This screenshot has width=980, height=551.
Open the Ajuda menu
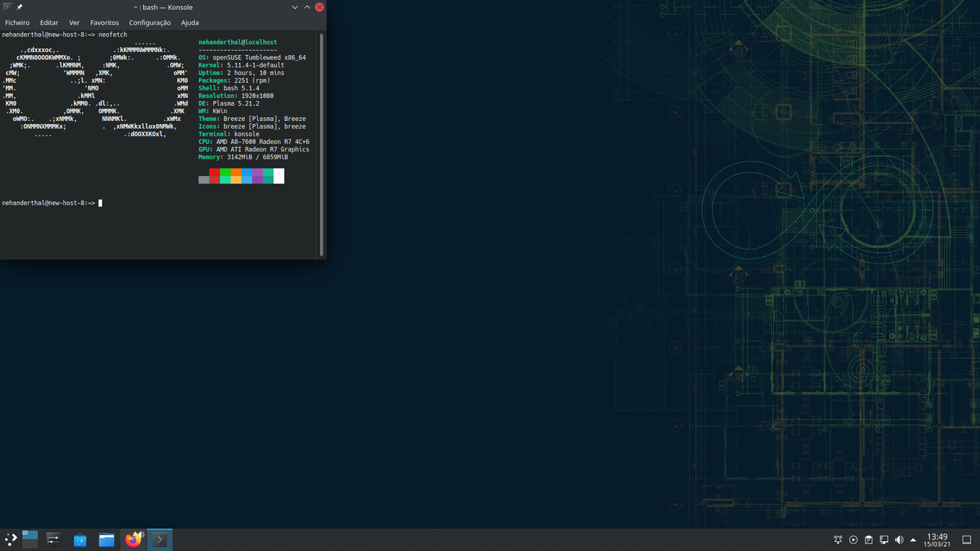tap(190, 23)
